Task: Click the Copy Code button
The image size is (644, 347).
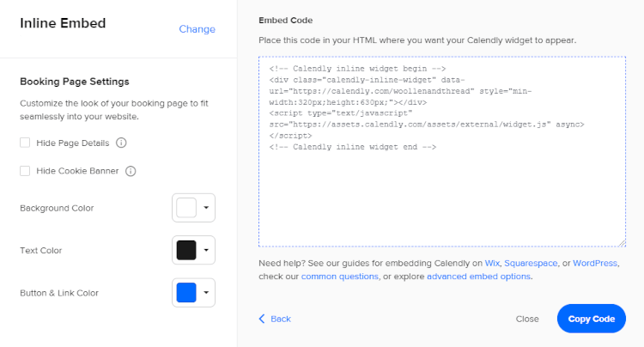Action: pyautogui.click(x=592, y=319)
